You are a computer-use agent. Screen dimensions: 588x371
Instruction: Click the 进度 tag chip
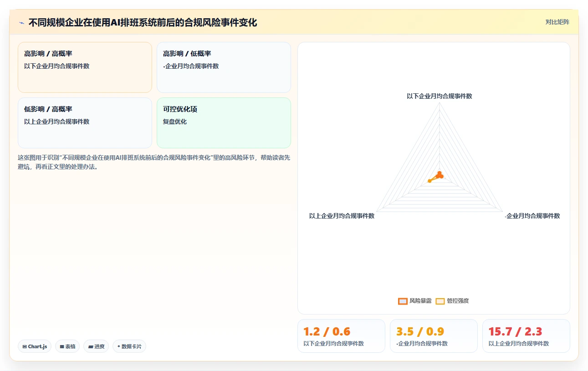(x=96, y=346)
